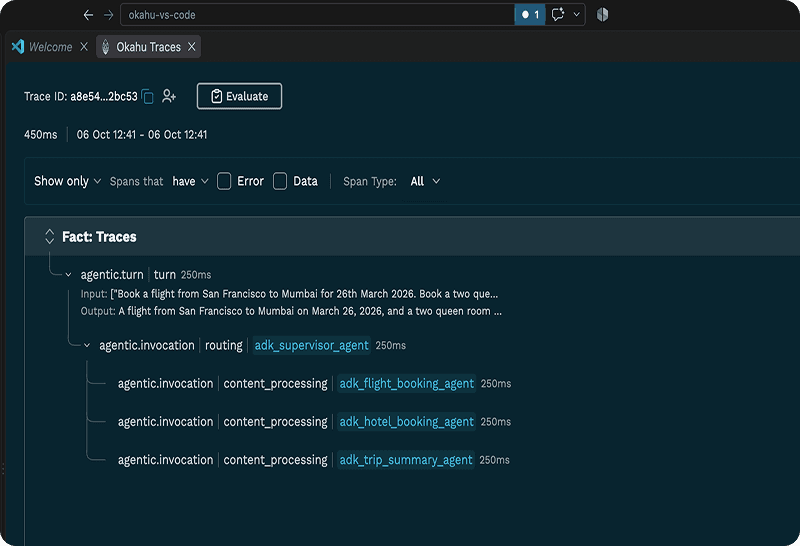
Task: Close the Welcome tab
Action: [x=84, y=47]
